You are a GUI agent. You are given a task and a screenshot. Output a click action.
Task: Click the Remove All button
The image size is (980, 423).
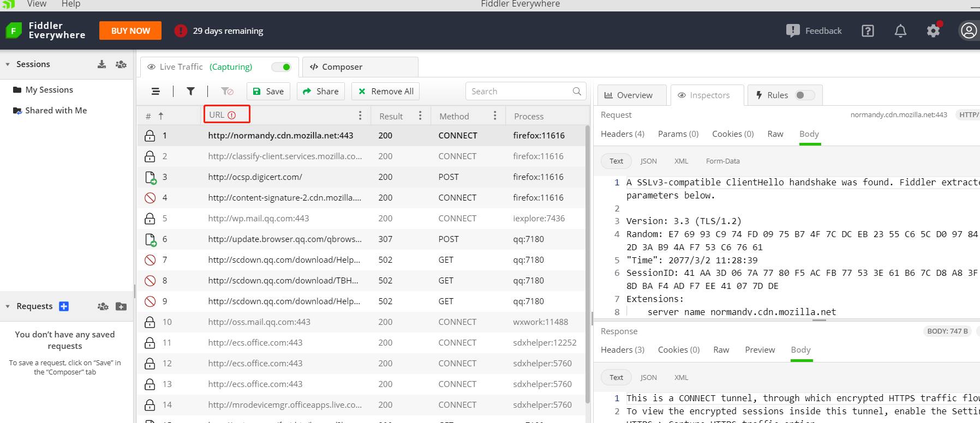[386, 92]
